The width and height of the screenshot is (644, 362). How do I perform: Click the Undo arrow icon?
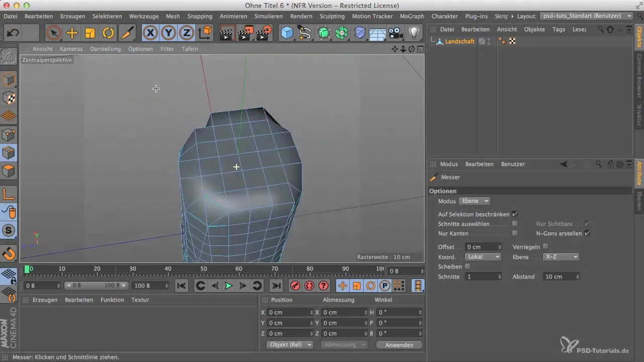[x=13, y=33]
